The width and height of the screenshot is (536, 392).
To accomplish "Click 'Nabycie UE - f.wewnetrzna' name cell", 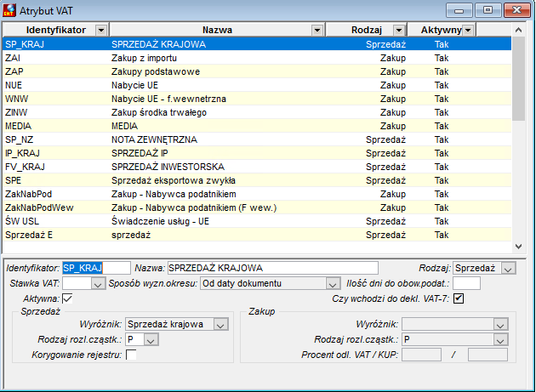I will click(168, 99).
